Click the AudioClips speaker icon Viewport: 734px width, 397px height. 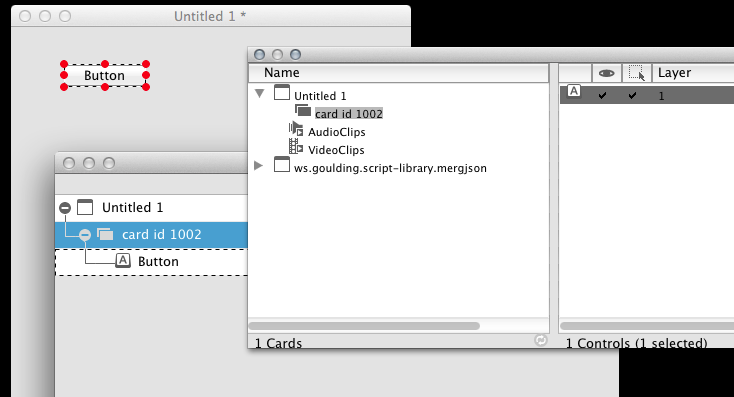coord(296,129)
